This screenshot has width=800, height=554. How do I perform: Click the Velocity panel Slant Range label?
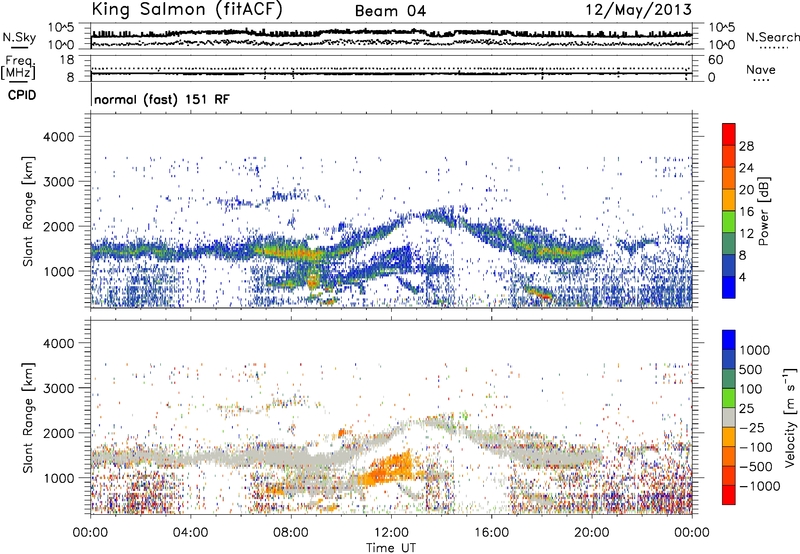(x=28, y=417)
